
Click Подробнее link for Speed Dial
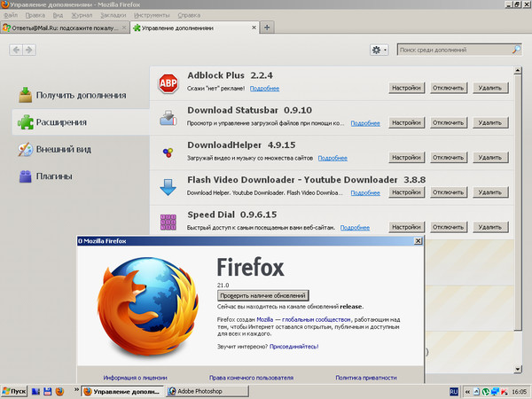click(x=355, y=228)
